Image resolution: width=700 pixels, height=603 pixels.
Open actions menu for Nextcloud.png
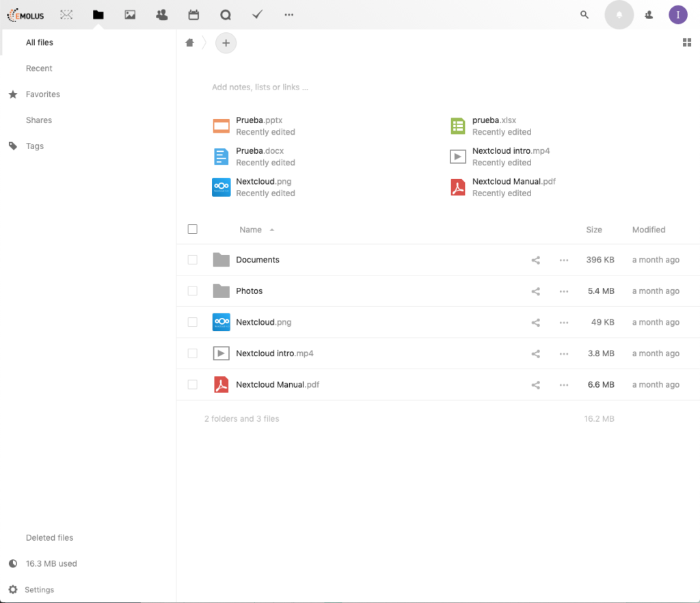[x=564, y=323]
